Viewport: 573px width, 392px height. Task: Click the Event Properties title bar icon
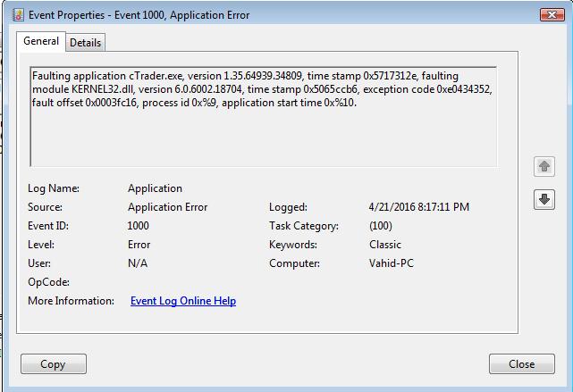point(18,15)
